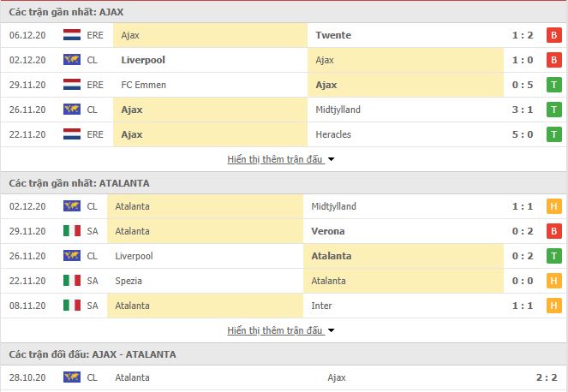Viewport: 568px width, 392px height.
Task: Click orange H badge for Atalanta–Inter match
Action: coord(553,306)
